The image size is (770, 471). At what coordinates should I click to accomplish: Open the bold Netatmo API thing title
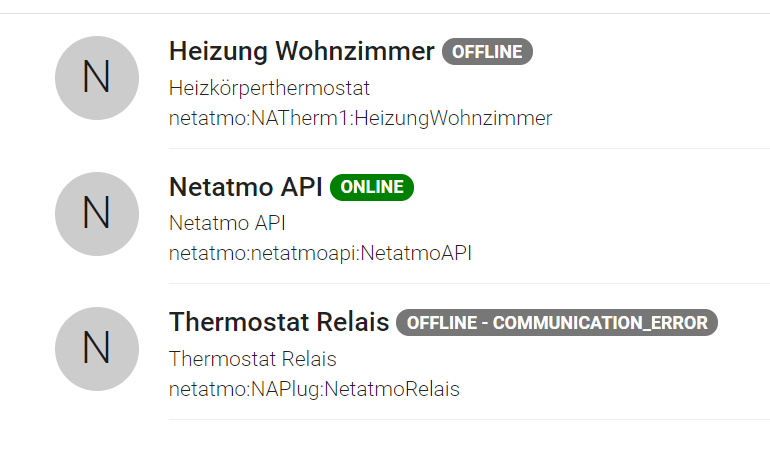(246, 187)
